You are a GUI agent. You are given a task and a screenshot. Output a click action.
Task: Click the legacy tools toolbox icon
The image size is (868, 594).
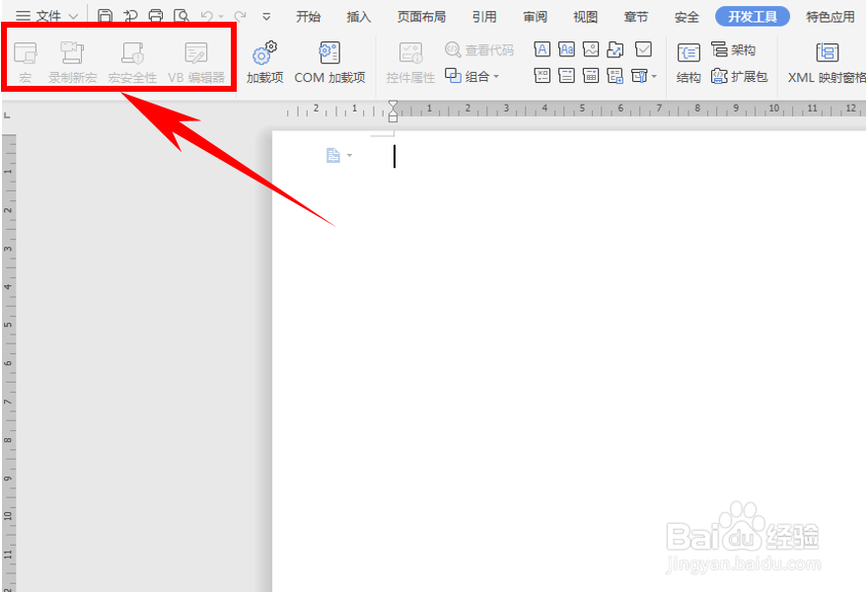click(639, 75)
